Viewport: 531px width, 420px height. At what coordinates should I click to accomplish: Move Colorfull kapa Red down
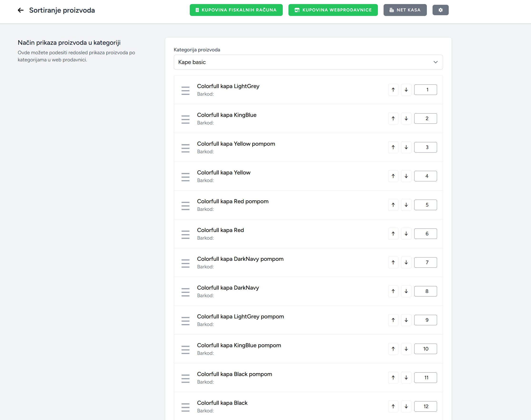[406, 234]
